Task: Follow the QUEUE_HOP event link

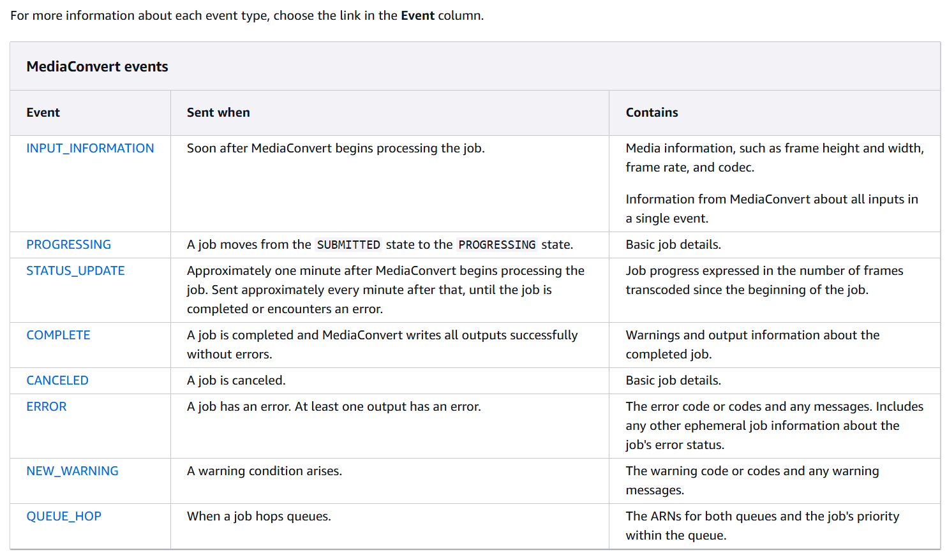Action: (x=64, y=516)
